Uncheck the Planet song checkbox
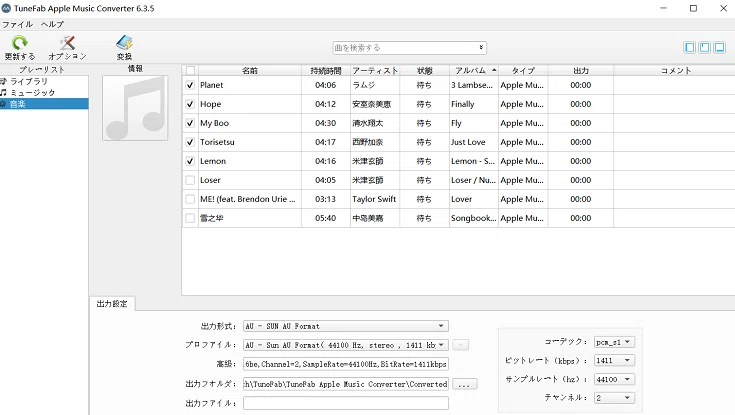This screenshot has height=415, width=735. tap(190, 85)
